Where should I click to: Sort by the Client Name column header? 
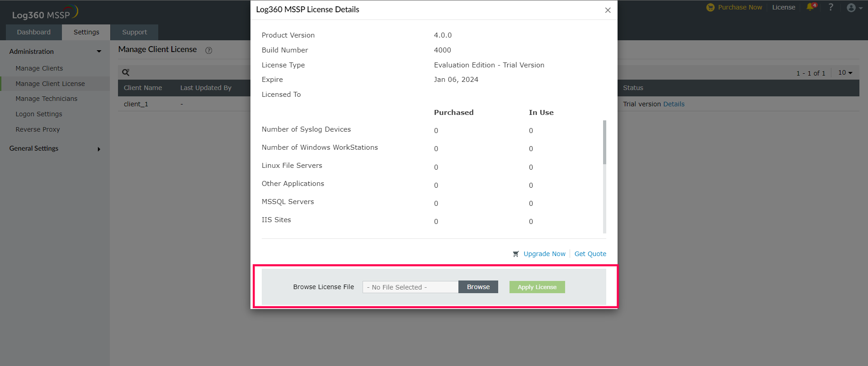coord(143,88)
